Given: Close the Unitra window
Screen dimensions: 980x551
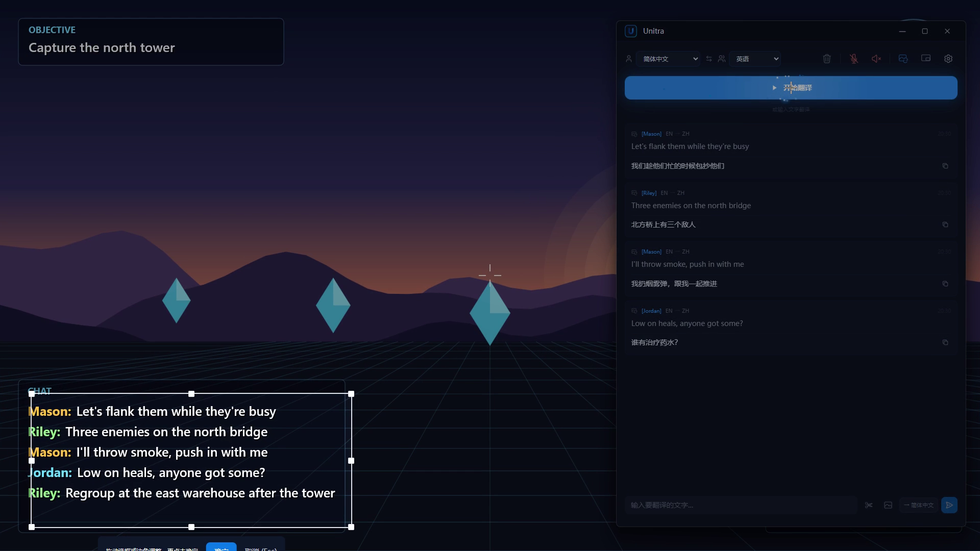Looking at the screenshot, I should (x=947, y=31).
